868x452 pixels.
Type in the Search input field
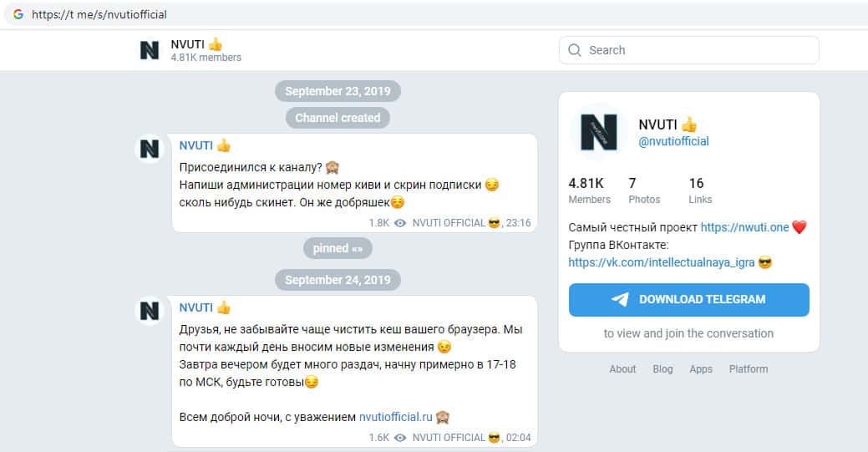click(698, 50)
